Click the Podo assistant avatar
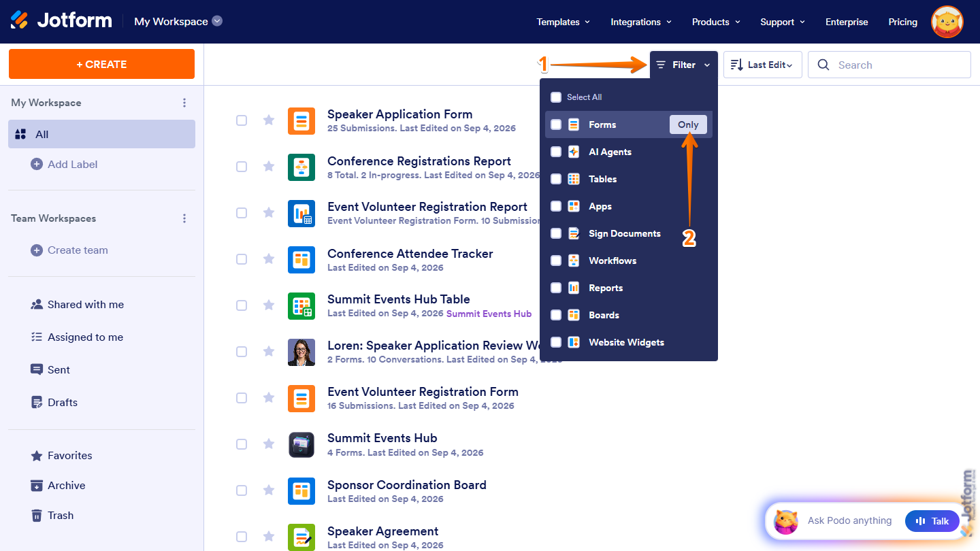980x551 pixels. [786, 522]
